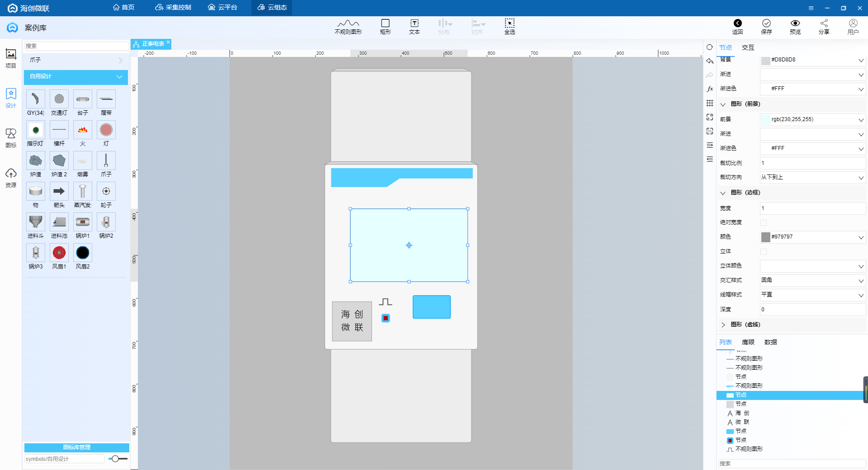This screenshot has width=868, height=470.
Task: Click the preview (预览) eye icon
Action: (x=795, y=27)
